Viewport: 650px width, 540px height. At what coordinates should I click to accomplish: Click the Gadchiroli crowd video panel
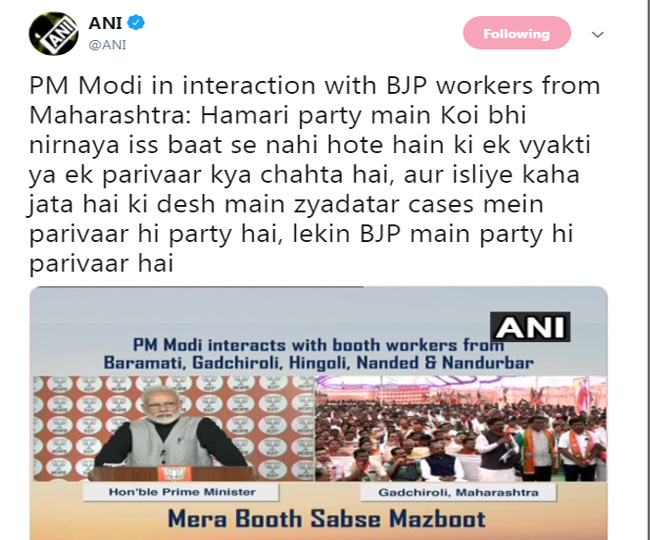(461, 429)
